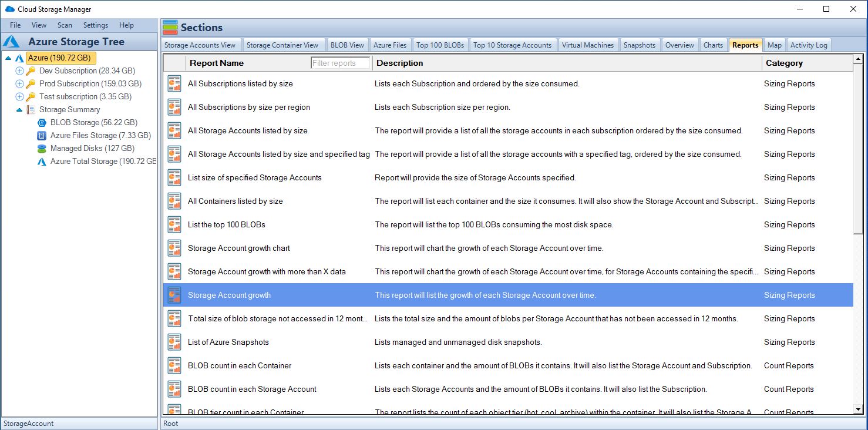Click the report icon for All Containers listed by size
Screen dimensions: 868x430
174,201
